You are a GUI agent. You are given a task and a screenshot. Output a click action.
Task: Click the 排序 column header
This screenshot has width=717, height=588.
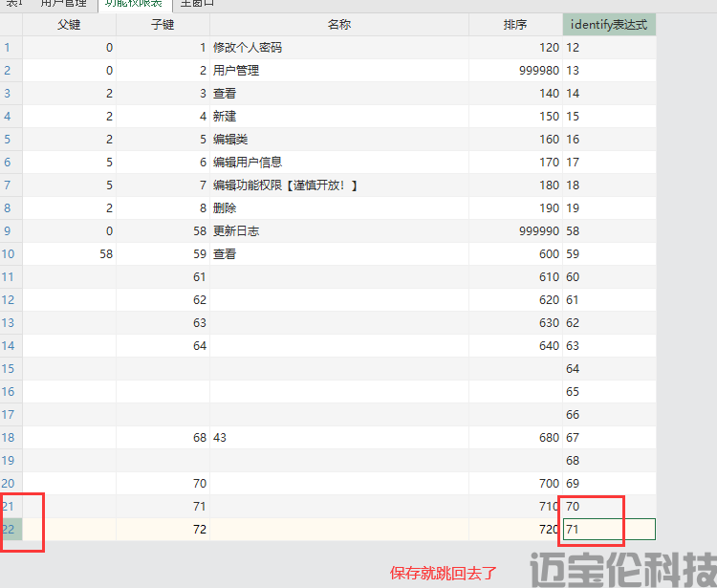click(514, 25)
